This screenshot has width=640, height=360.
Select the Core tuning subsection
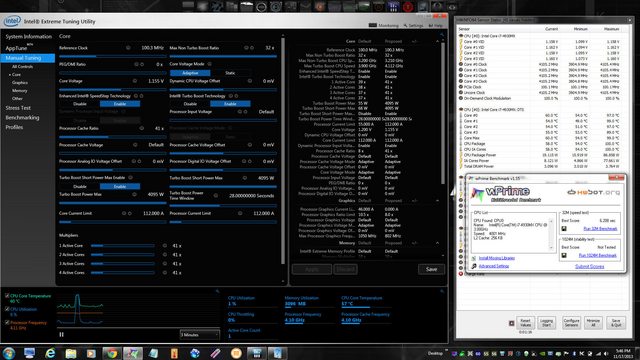click(x=16, y=75)
